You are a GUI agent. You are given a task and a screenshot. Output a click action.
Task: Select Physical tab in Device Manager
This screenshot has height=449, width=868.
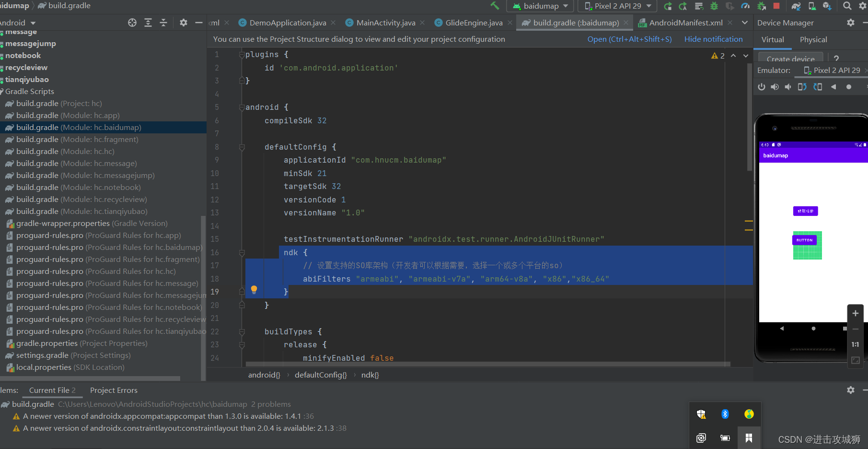click(x=813, y=39)
